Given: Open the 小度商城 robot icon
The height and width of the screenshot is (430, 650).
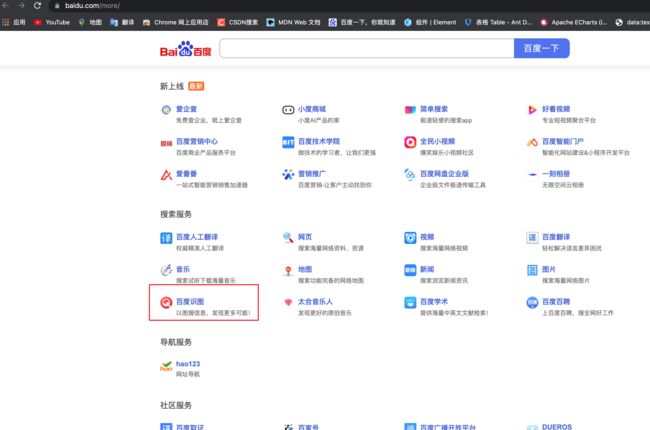Looking at the screenshot, I should [288, 110].
